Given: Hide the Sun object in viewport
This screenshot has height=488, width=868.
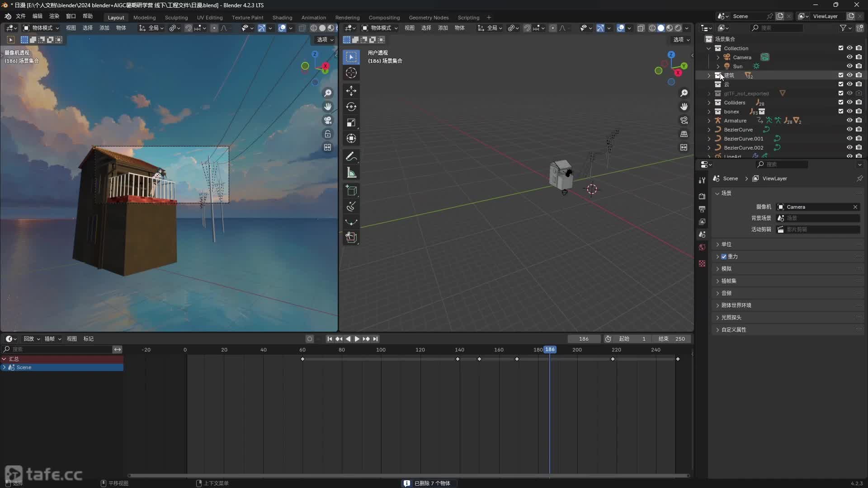Looking at the screenshot, I should [x=849, y=66].
